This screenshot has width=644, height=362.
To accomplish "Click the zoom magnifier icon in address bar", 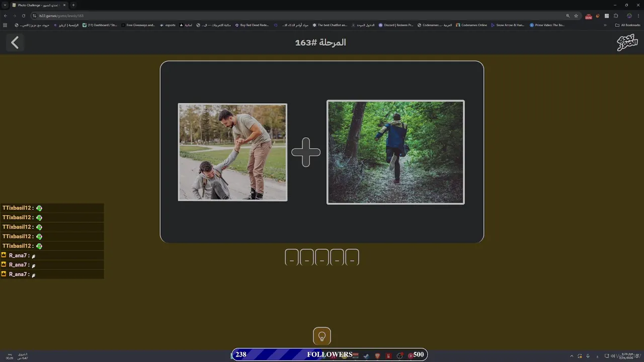I will 568,16.
